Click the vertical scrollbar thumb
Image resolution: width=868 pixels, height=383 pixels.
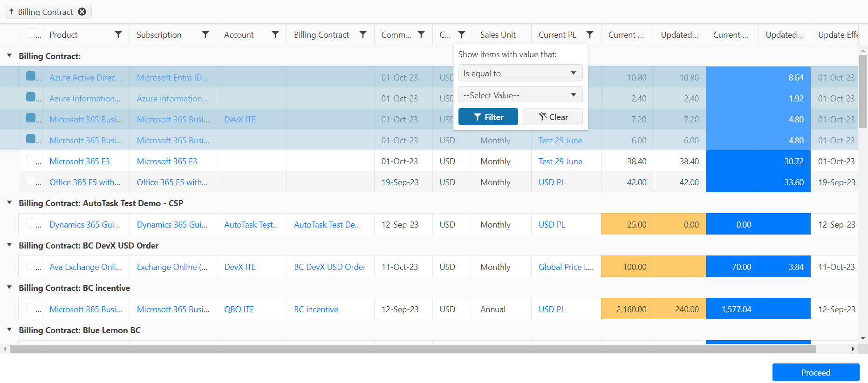coord(863,91)
